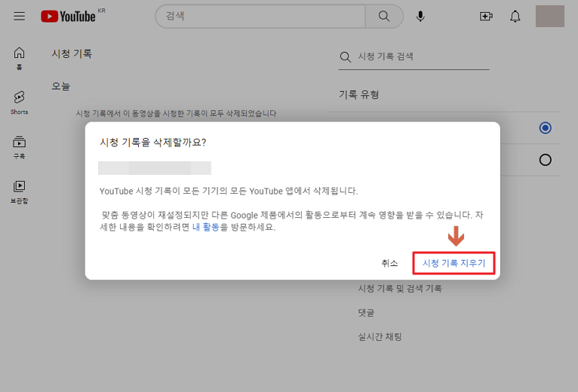Viewport: 578px width, 392px height.
Task: Open 시청 기록 및 검색 기록
Action: click(400, 288)
